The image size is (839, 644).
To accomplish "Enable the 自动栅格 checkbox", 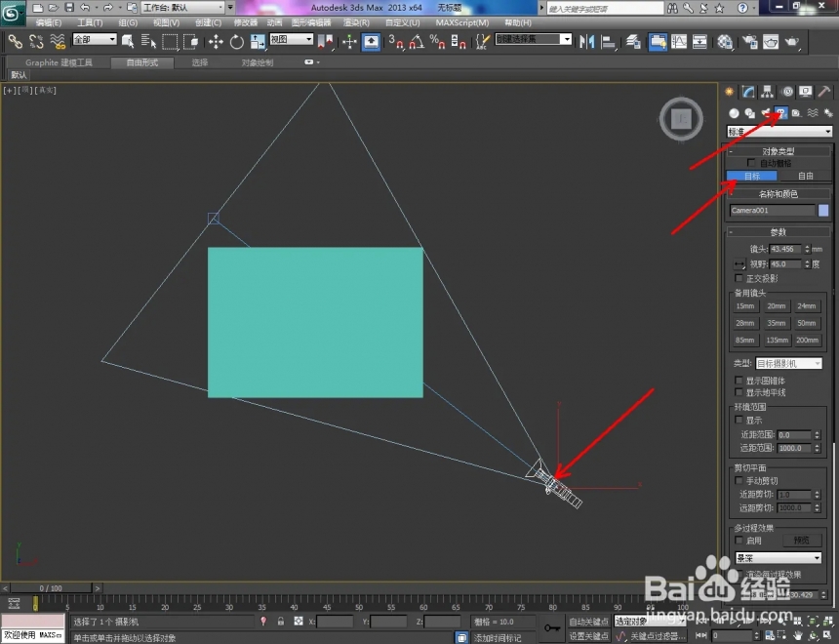I will 751,162.
